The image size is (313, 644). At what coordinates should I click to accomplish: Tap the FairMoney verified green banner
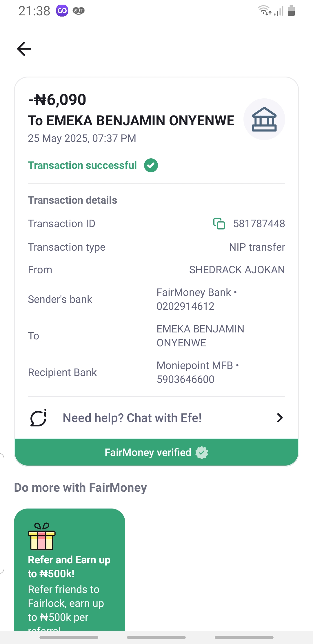(156, 452)
